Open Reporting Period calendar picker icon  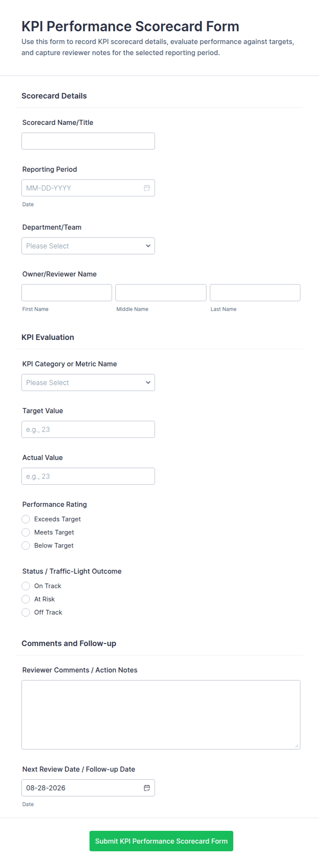[147, 188]
